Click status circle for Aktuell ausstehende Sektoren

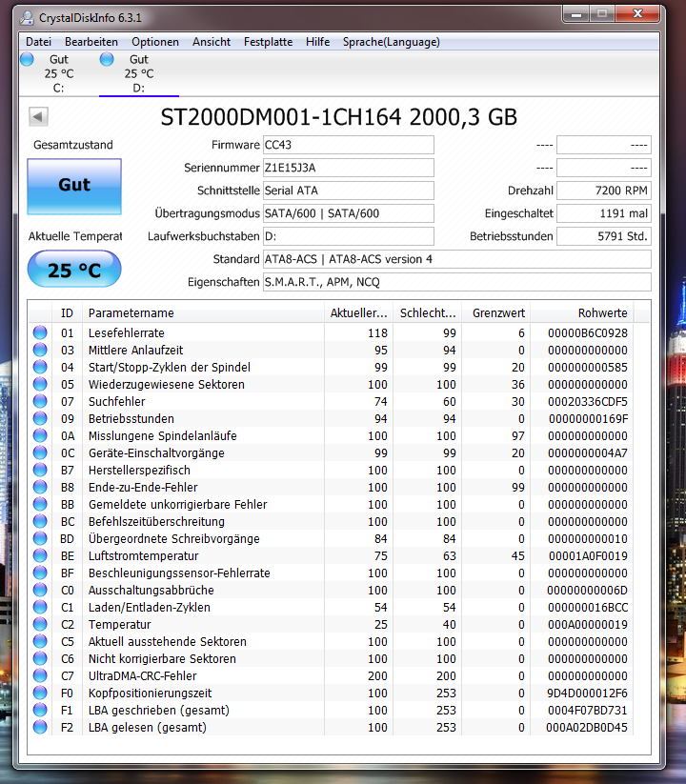tap(40, 641)
